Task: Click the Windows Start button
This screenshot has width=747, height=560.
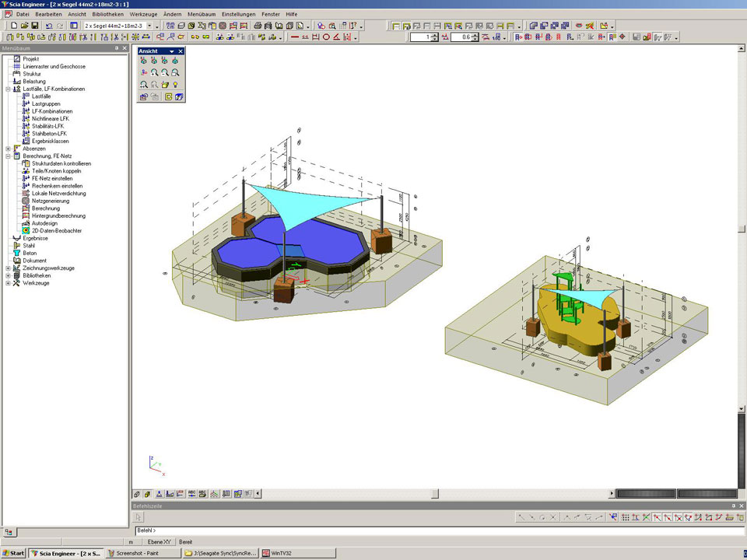Action: (13, 553)
